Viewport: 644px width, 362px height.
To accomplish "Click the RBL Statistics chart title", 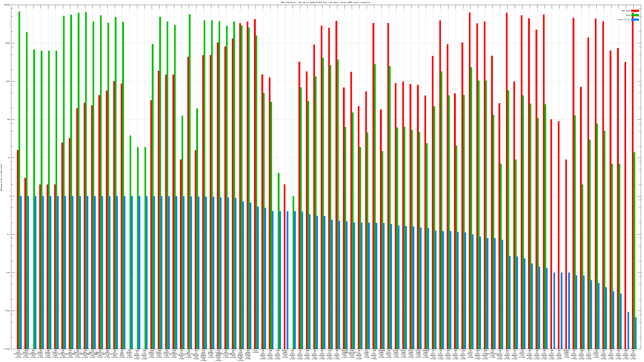I will [x=325, y=2].
